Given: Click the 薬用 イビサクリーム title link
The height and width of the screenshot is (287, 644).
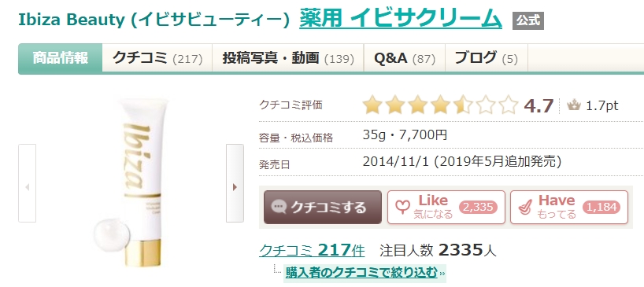Looking at the screenshot, I should 401,18.
